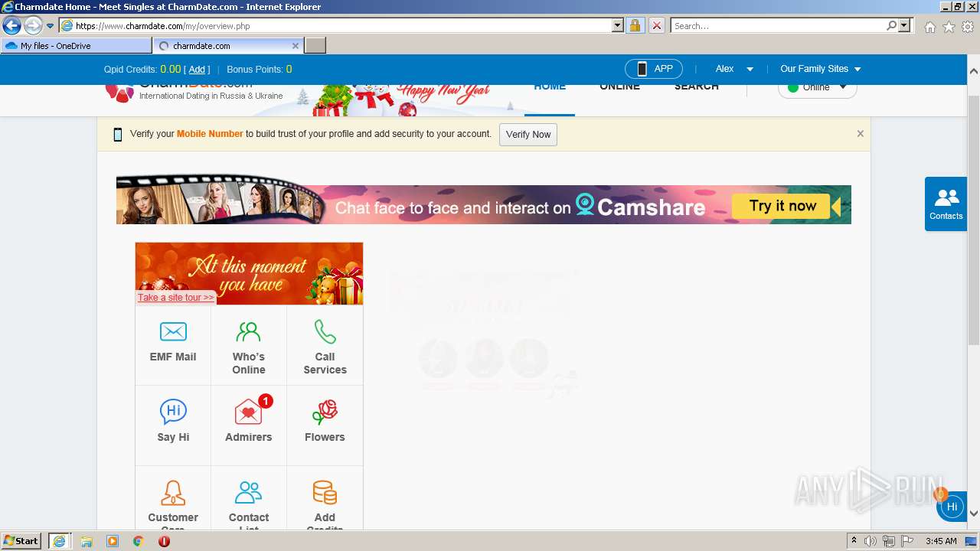Click the address bar URL field
The height and width of the screenshot is (551, 980).
pyautogui.click(x=343, y=25)
